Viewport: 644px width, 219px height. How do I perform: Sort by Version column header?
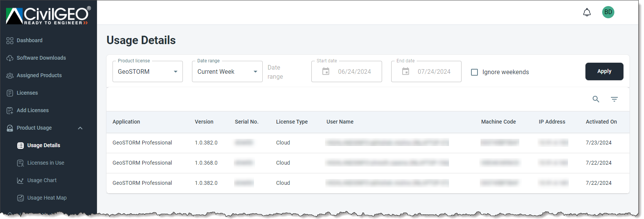pos(204,122)
